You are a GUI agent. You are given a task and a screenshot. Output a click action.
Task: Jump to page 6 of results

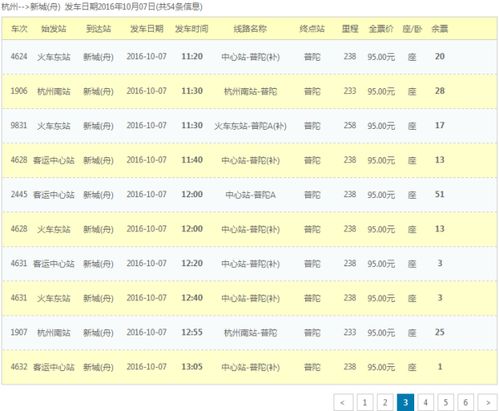coord(466,402)
